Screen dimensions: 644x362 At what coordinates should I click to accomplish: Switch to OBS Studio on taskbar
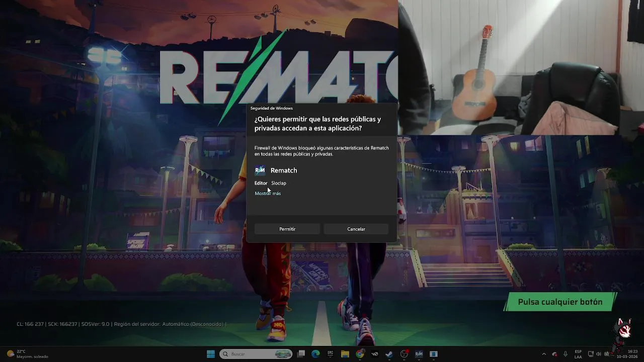click(404, 354)
